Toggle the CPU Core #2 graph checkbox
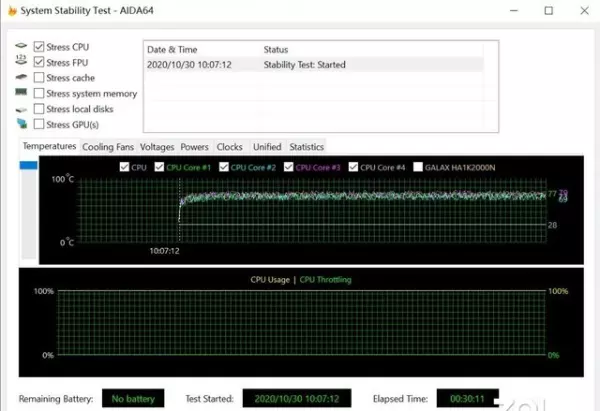This screenshot has width=600, height=411. (224, 167)
